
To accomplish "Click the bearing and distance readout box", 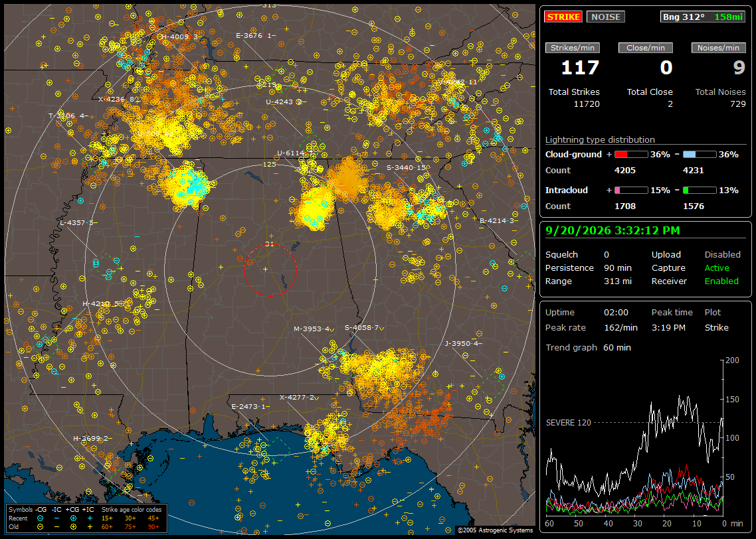I will (702, 17).
